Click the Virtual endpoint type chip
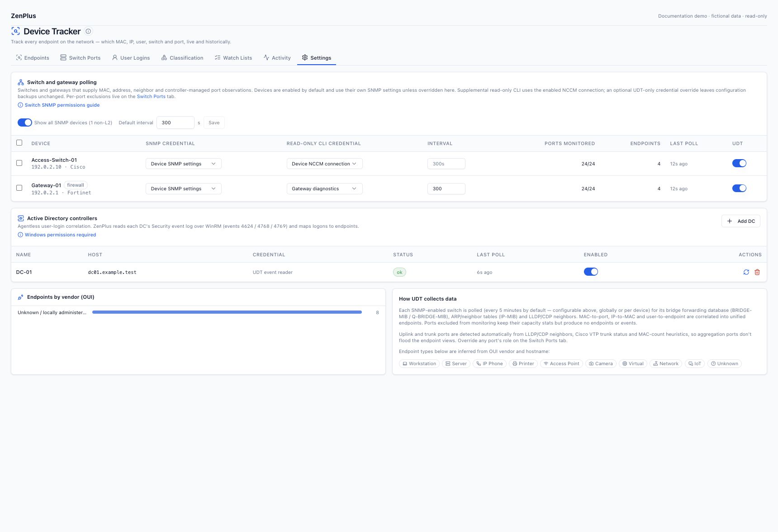Image resolution: width=778 pixels, height=532 pixels. [x=633, y=363]
